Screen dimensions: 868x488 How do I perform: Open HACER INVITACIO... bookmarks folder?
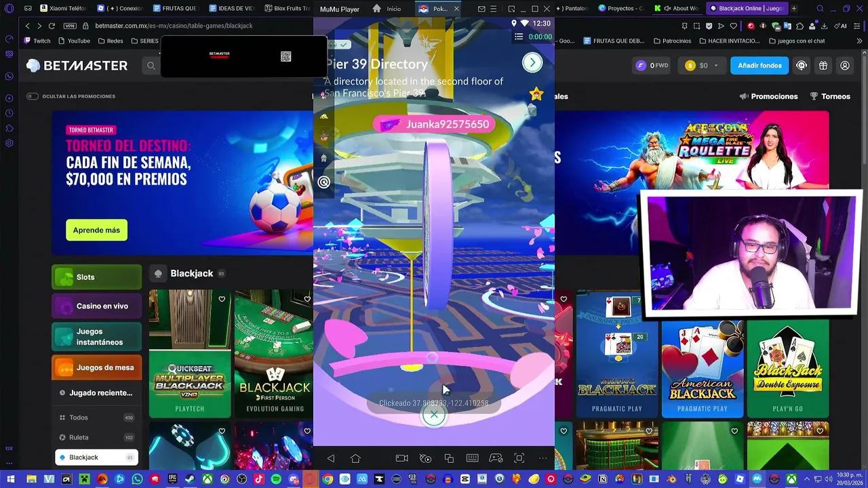pos(728,41)
